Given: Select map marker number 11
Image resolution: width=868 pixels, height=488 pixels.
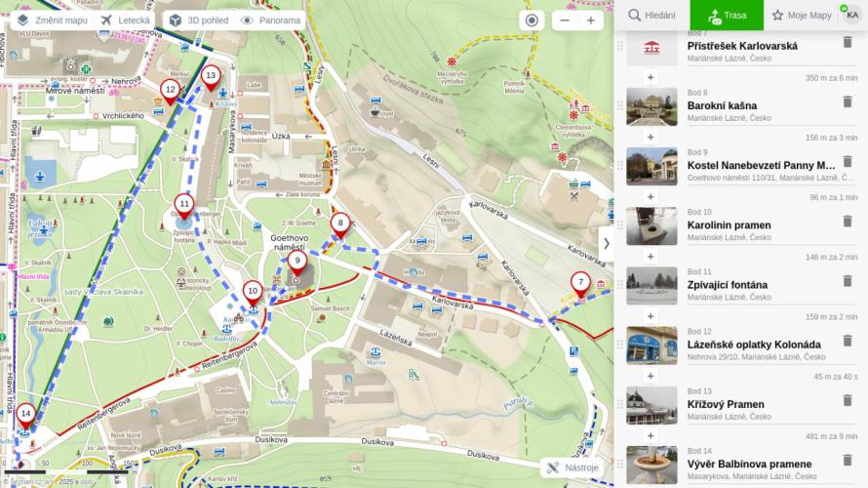Looking at the screenshot, I should tap(183, 206).
